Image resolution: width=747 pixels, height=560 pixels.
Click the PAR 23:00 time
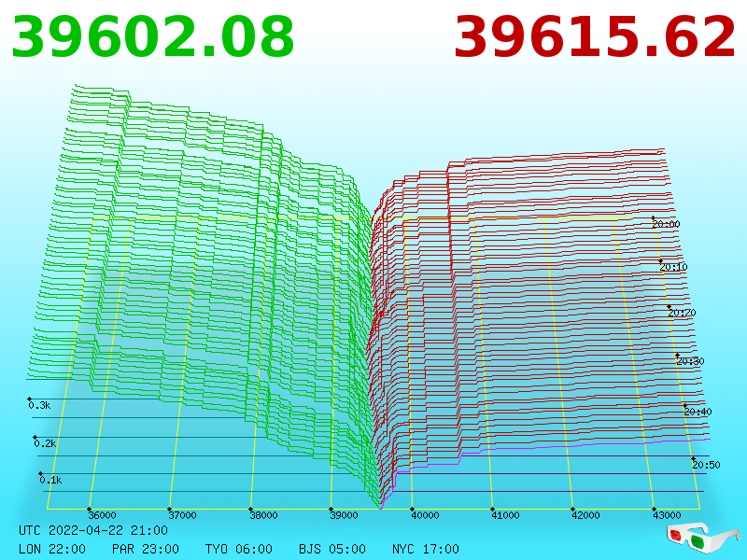[x=146, y=549]
